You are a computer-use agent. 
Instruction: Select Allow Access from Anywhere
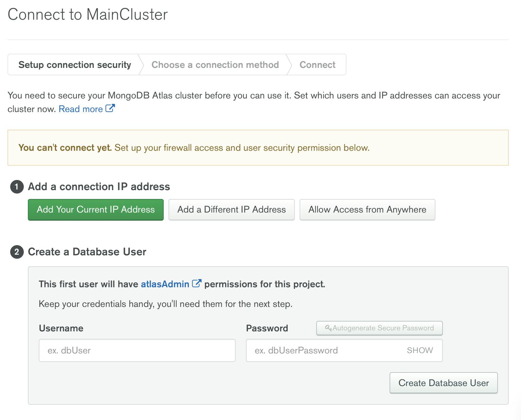(x=367, y=209)
